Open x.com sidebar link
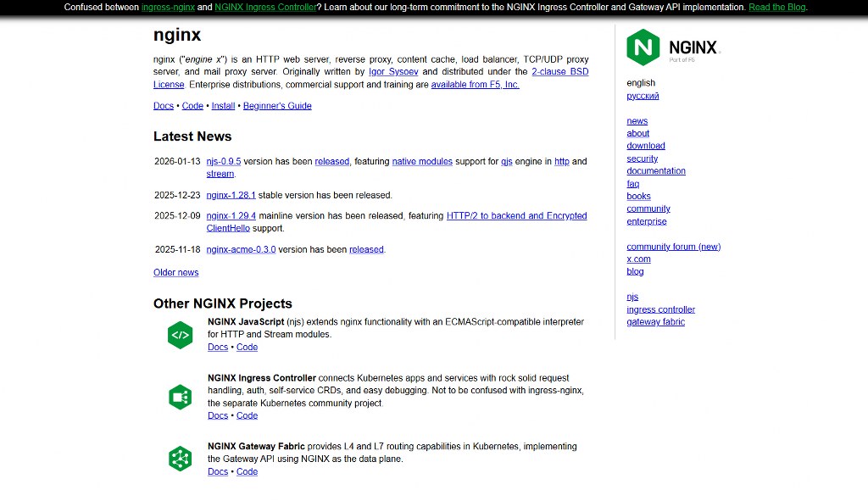The width and height of the screenshot is (868, 501). click(x=639, y=259)
